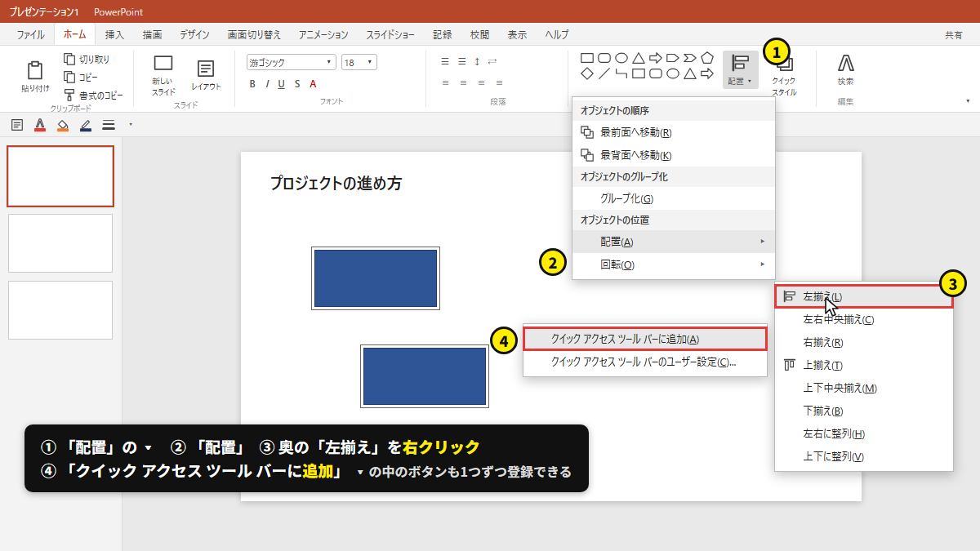
Task: Click the Copy (コピー) icon
Action: pos(69,77)
